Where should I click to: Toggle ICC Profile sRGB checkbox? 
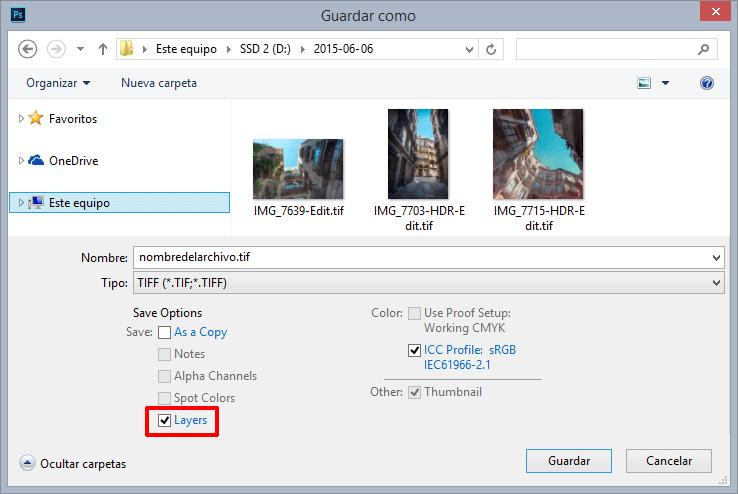(x=414, y=350)
